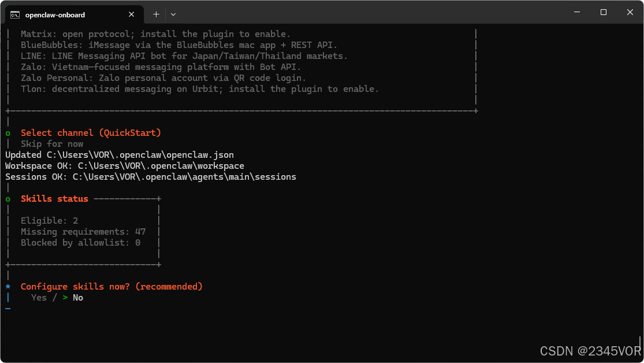
Task: Expand the new tab profile dropdown chevron
Action: 173,14
